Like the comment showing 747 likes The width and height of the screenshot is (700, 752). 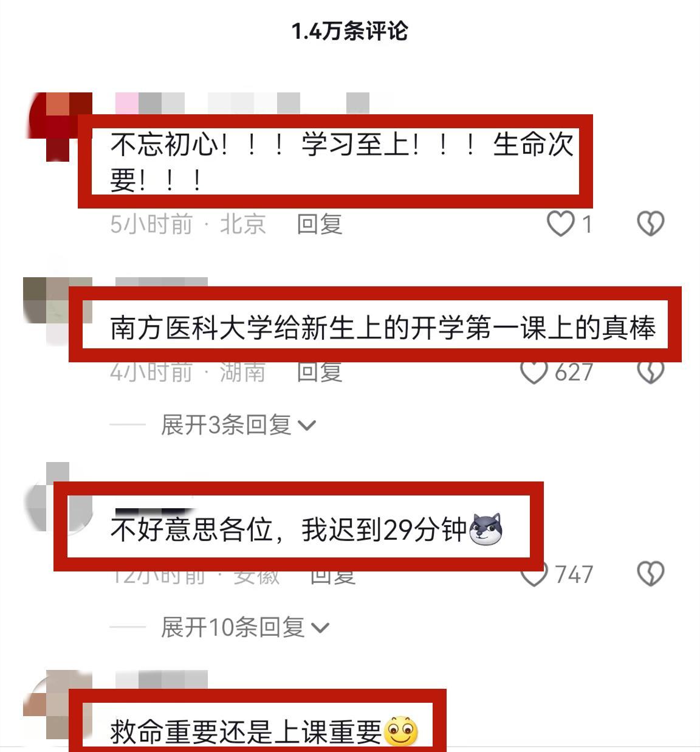(x=534, y=574)
